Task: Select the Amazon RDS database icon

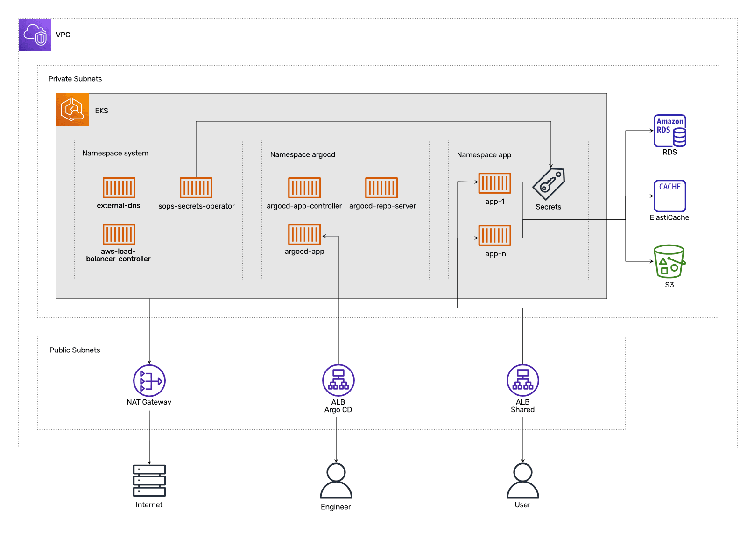Action: pos(669,131)
